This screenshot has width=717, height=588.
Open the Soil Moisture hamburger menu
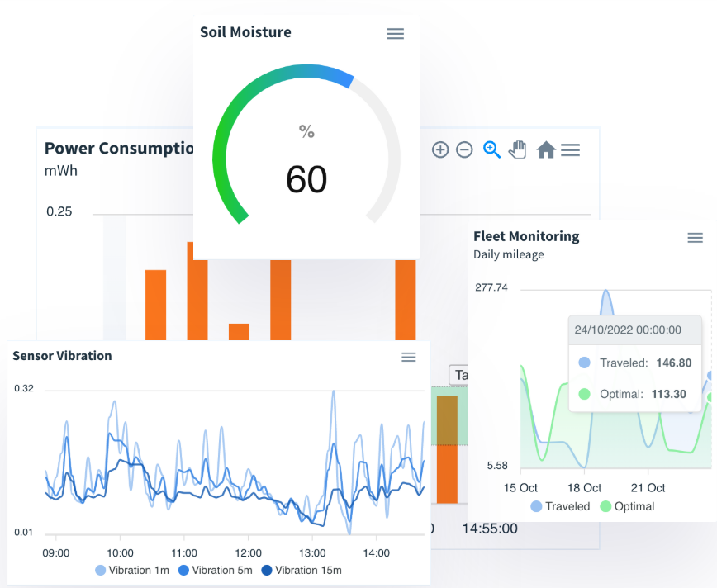coord(396,34)
